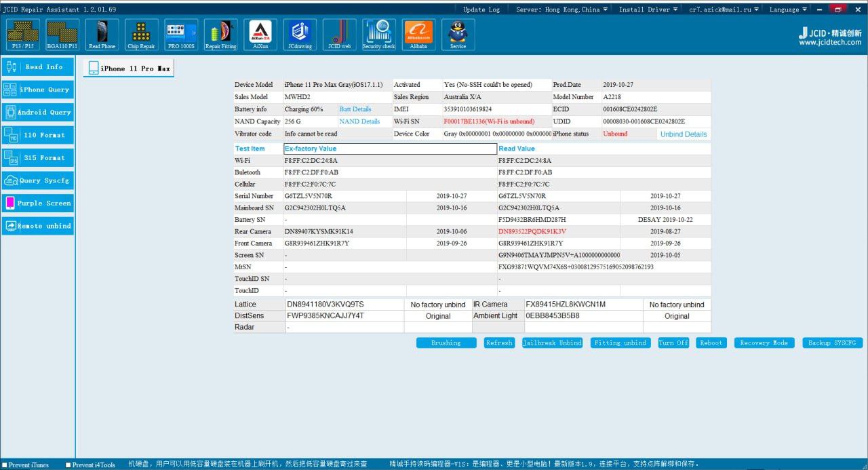Select the red Rear Camera read value DN893522PQDK91K3V
Image resolution: width=868 pixels, height=470 pixels.
532,232
